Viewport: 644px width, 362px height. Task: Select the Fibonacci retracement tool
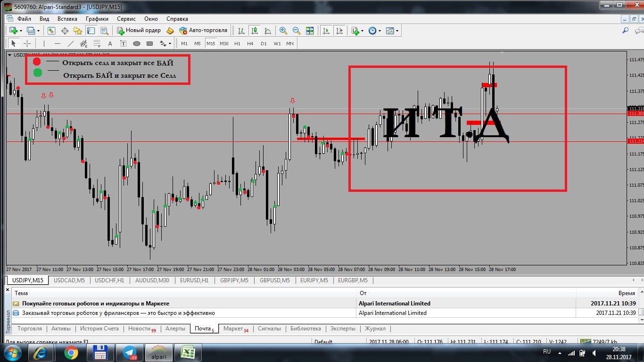tap(97, 43)
